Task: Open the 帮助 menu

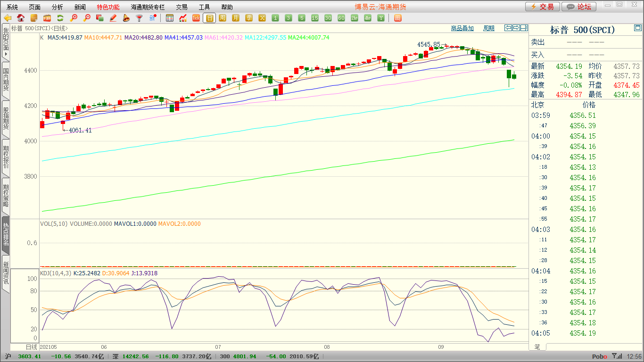Action: point(227,7)
